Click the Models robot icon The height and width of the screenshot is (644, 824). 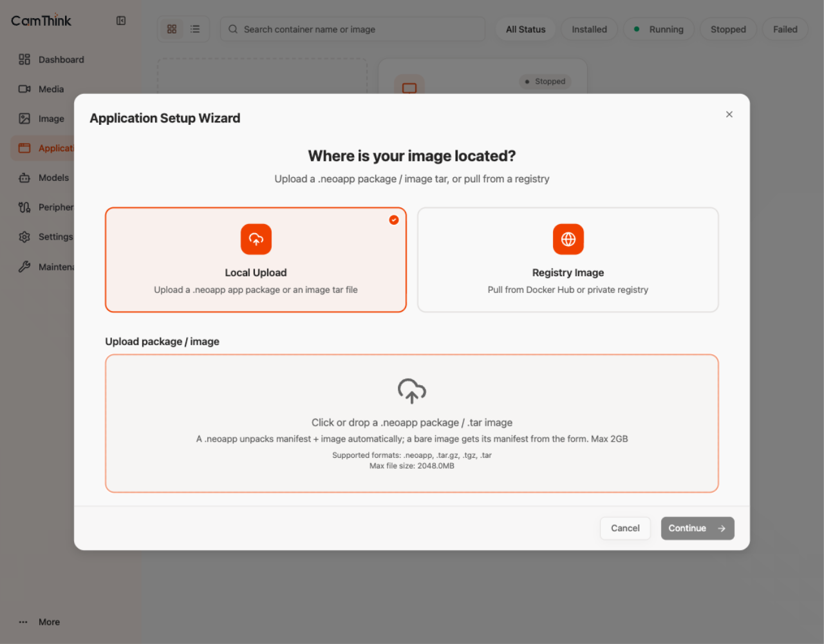[24, 178]
